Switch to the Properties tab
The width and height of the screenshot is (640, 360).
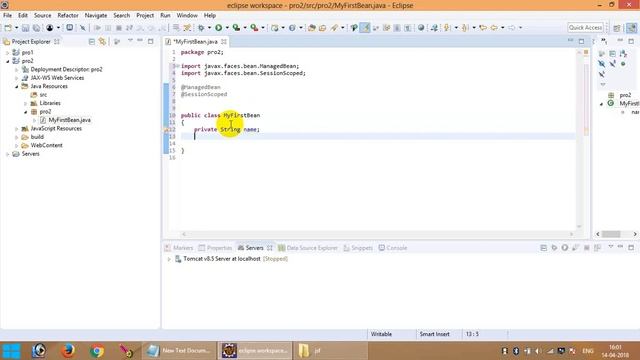click(215, 248)
